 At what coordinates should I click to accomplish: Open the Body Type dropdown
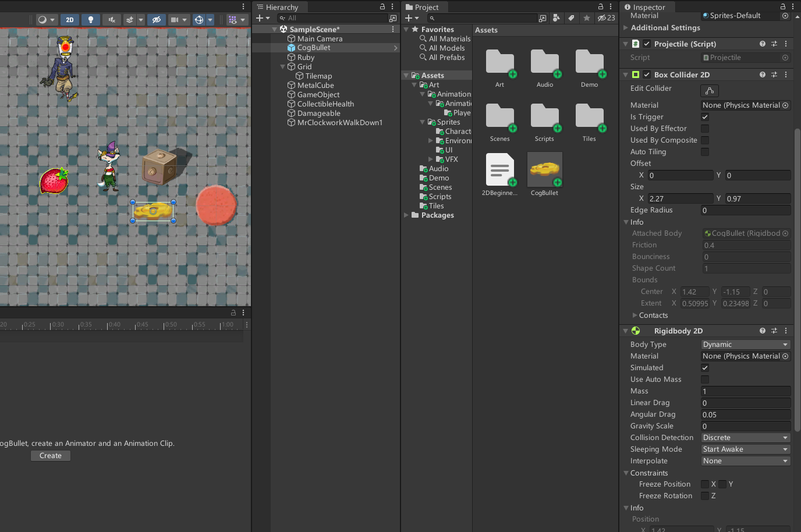click(x=745, y=344)
